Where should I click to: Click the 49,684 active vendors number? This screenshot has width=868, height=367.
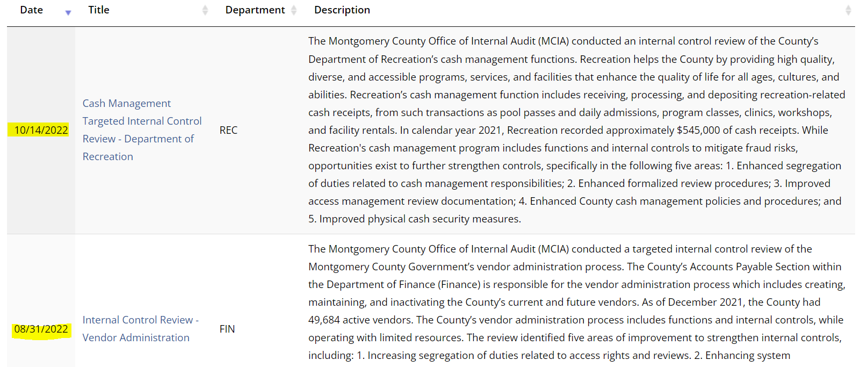click(324, 320)
